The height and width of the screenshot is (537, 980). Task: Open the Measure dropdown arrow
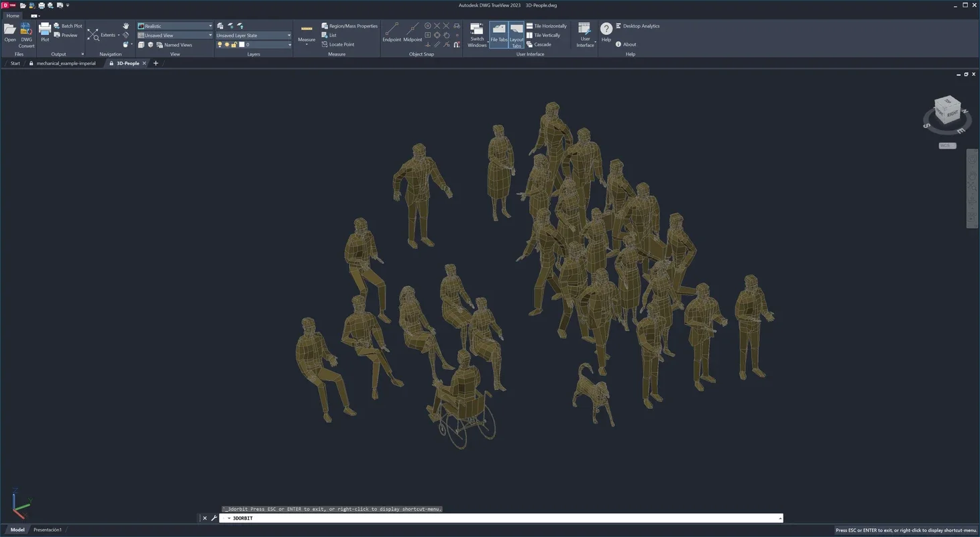[307, 45]
